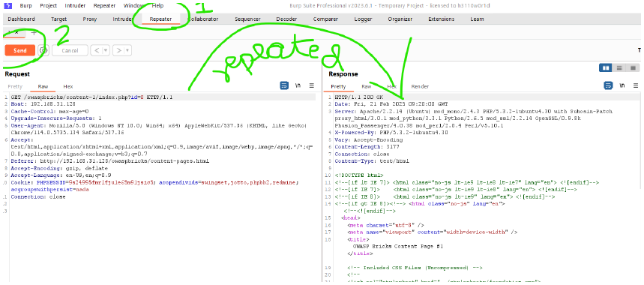The height and width of the screenshot is (285, 644).
Task: Send the request with Send button
Action: [x=19, y=50]
